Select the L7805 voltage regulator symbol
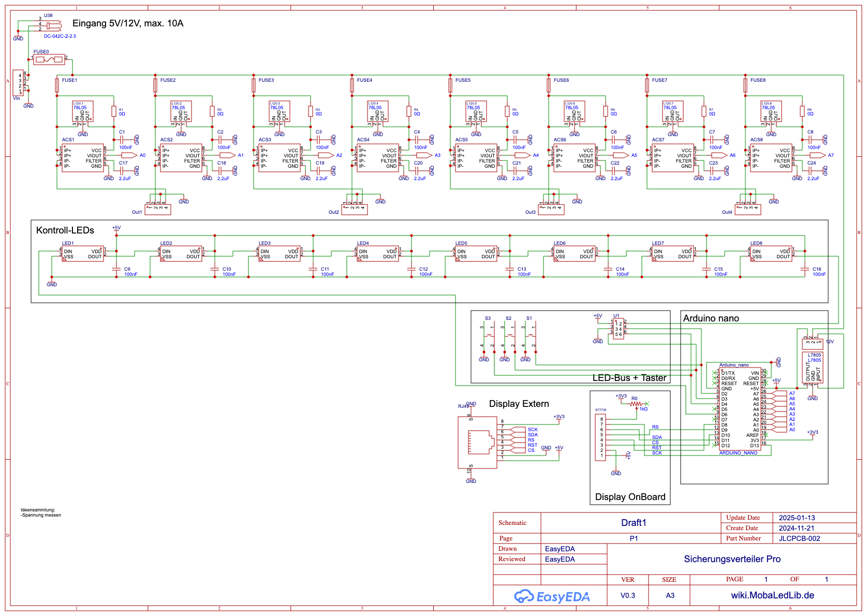 [x=813, y=369]
